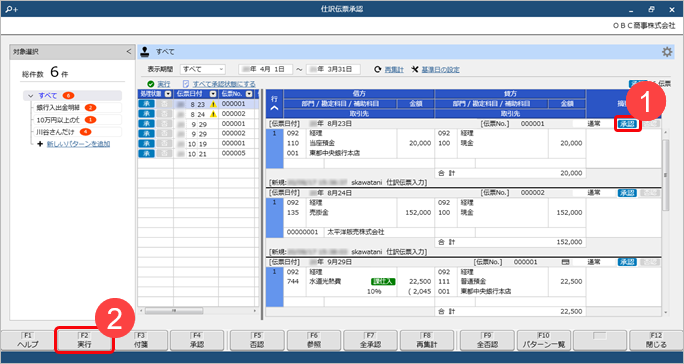Viewport: 684px width, 364px height.
Task: Click the 152,000 debit amount for 売掛金
Action: tap(417, 213)
